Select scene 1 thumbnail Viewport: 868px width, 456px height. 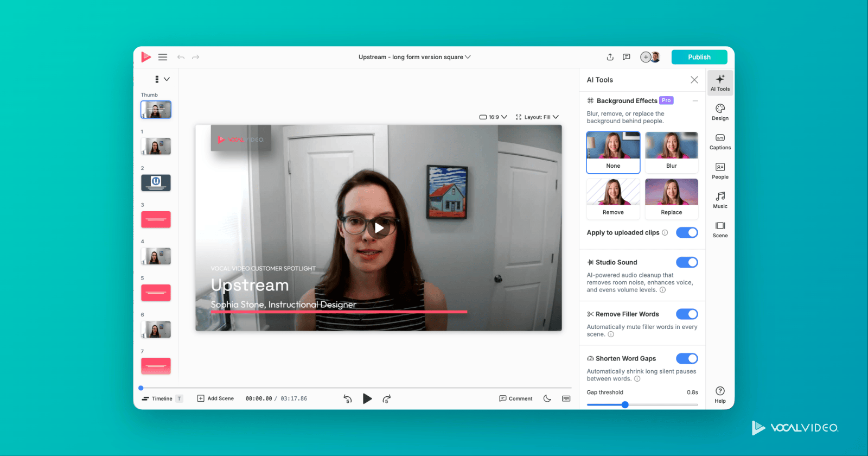156,146
